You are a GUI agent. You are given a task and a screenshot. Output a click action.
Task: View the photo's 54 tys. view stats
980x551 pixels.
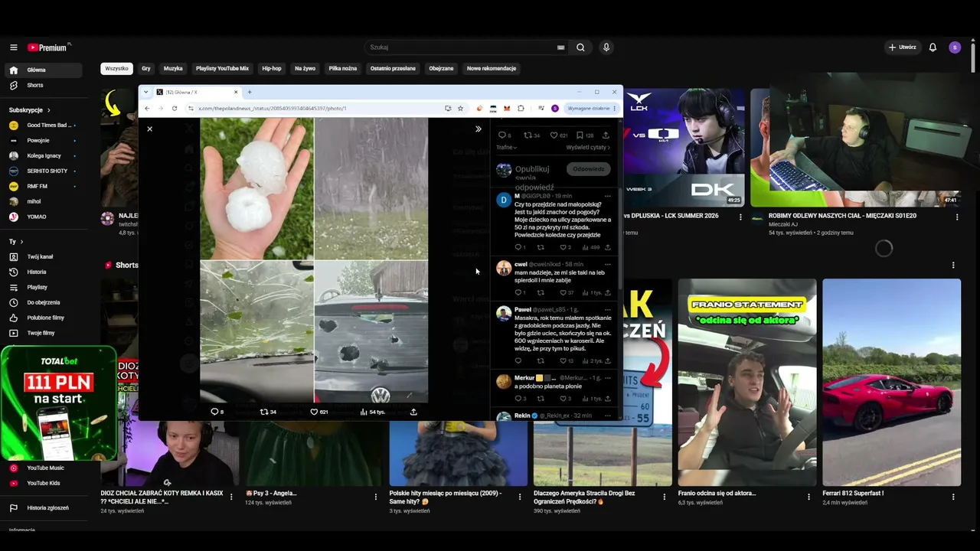[x=372, y=412]
